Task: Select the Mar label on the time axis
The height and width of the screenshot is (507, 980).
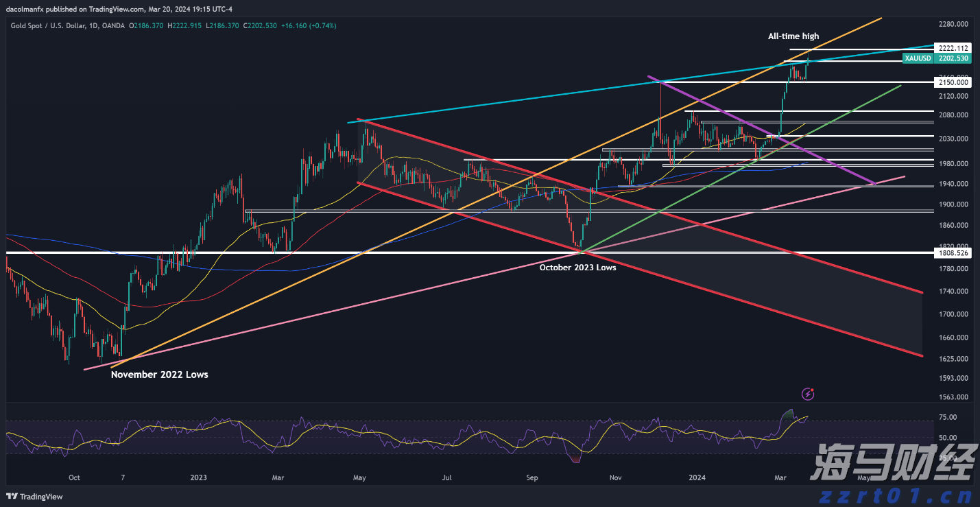Action: [x=780, y=477]
